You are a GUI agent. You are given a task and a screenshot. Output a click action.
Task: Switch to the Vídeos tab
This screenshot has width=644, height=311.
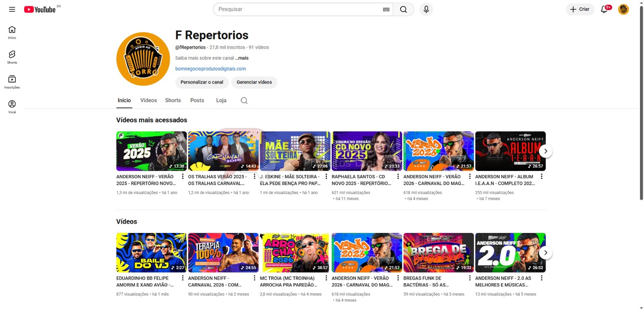[149, 101]
